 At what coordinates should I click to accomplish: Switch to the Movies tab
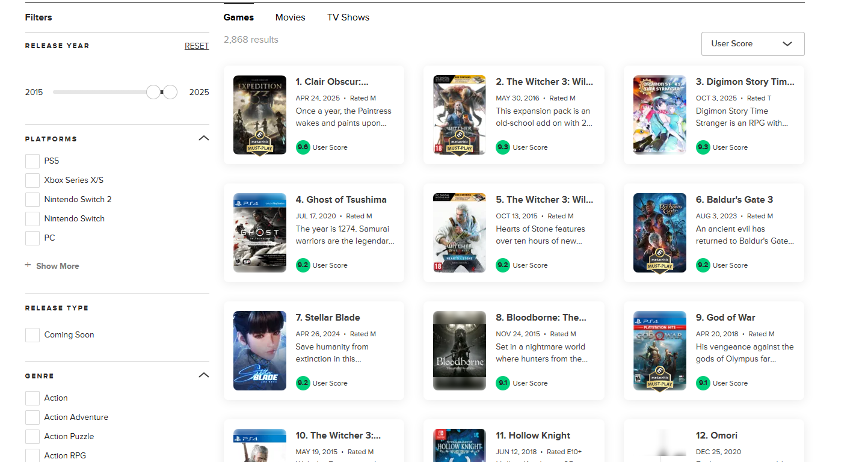(x=290, y=17)
